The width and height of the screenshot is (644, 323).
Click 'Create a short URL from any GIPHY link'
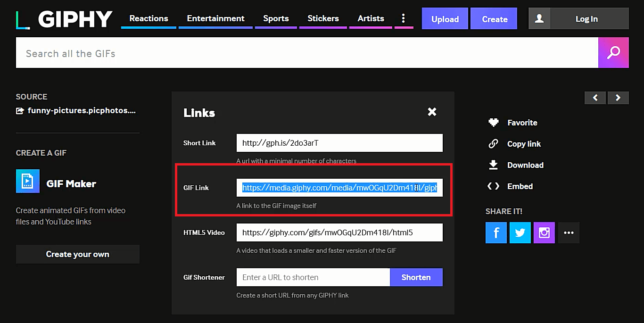[x=292, y=295]
